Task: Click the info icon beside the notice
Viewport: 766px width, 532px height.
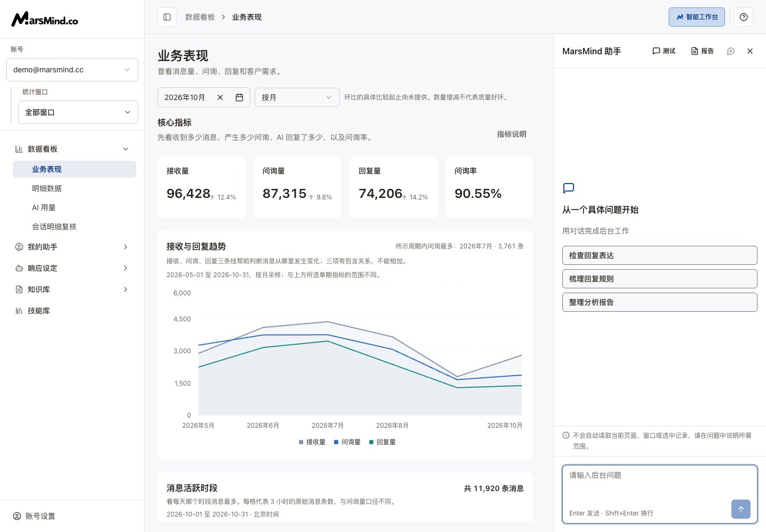Action: point(566,435)
